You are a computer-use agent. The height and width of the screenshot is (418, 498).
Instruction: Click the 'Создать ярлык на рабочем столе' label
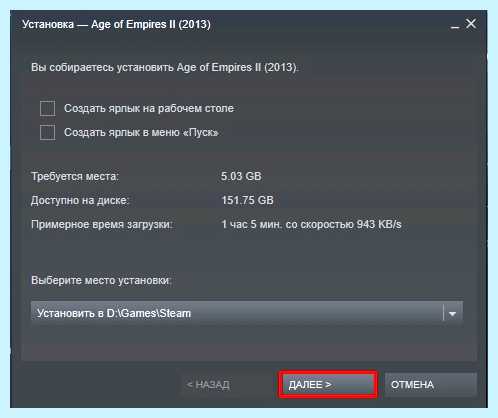(149, 108)
